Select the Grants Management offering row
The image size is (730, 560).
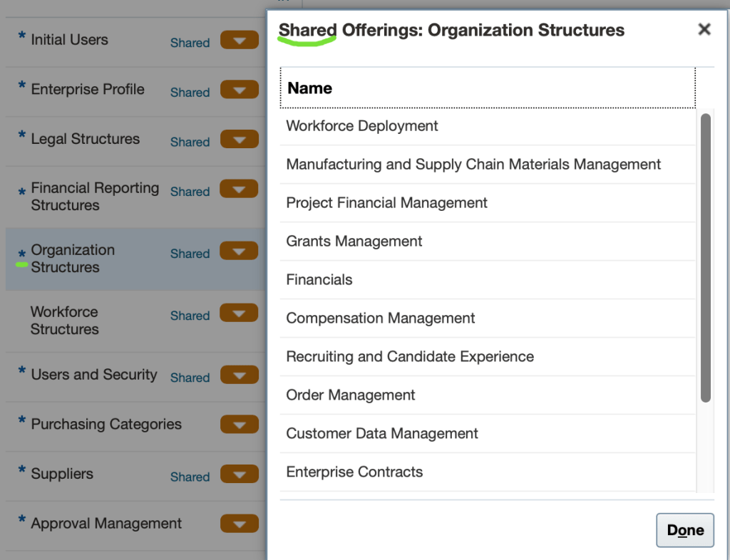click(x=354, y=242)
